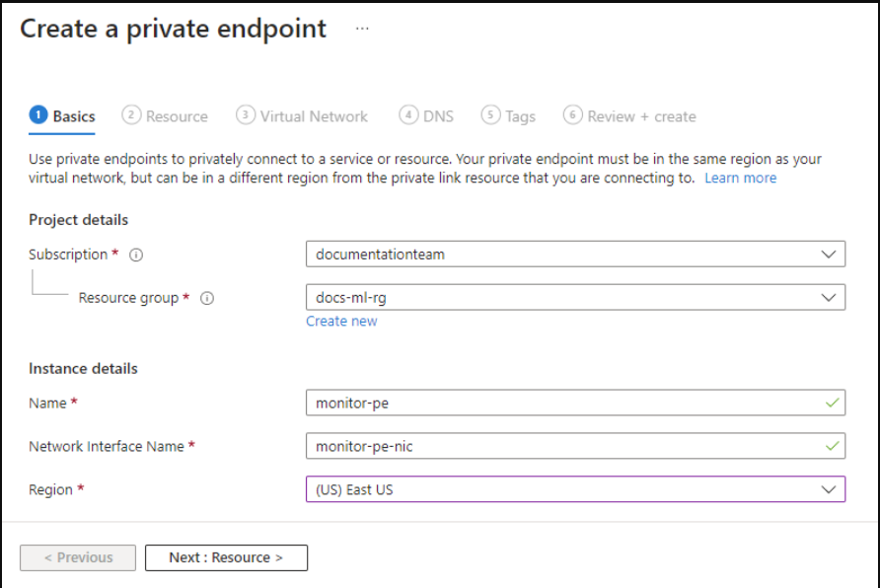Viewport: 880px width, 588px height.
Task: Click step 4 circle icon for DNS
Action: [x=408, y=115]
